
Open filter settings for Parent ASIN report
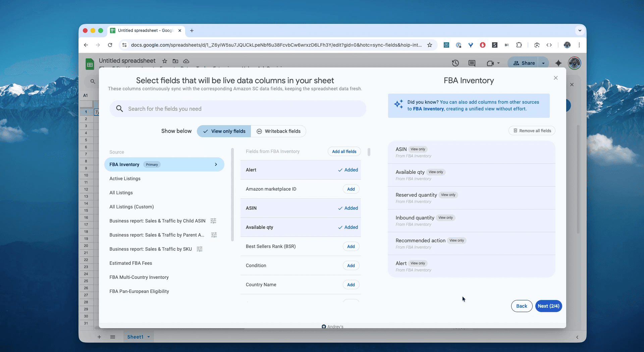click(x=214, y=235)
